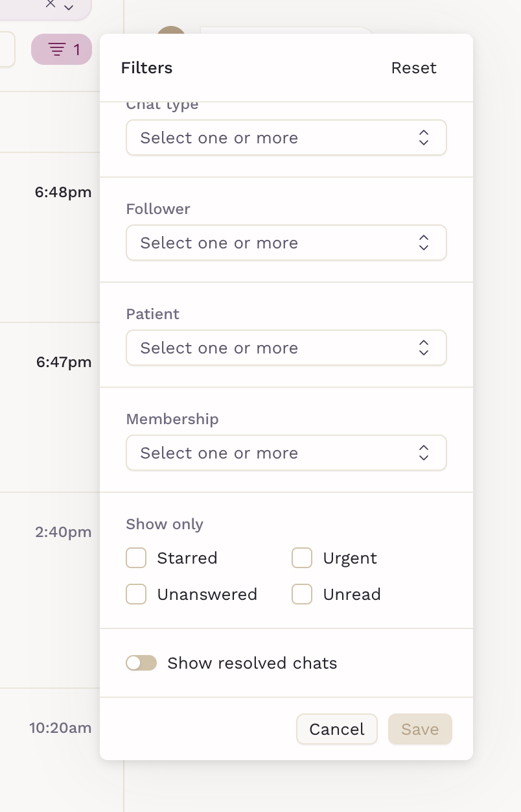The image size is (521, 812).
Task: Check the Starred checkbox
Action: coord(136,558)
